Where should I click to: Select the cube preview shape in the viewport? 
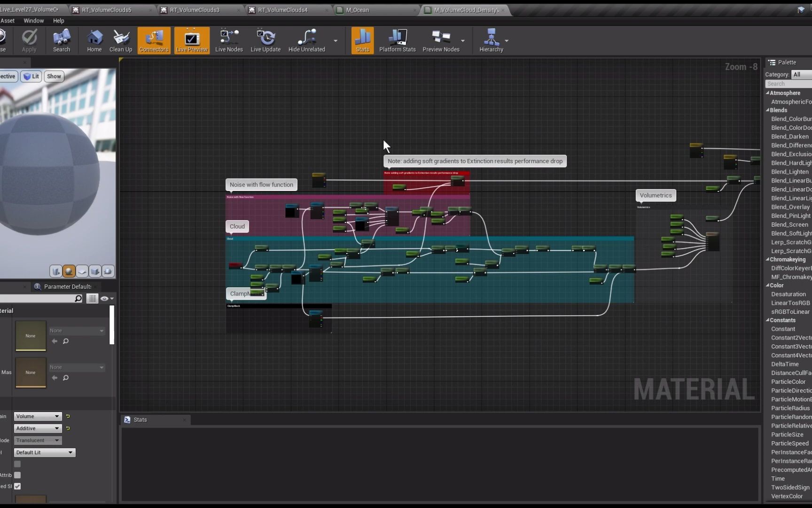pos(95,271)
